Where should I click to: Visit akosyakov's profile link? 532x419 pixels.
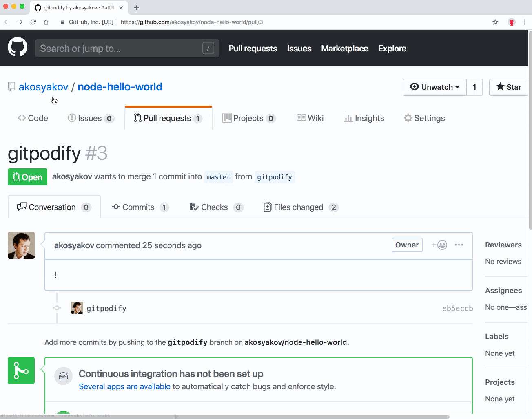click(x=43, y=86)
